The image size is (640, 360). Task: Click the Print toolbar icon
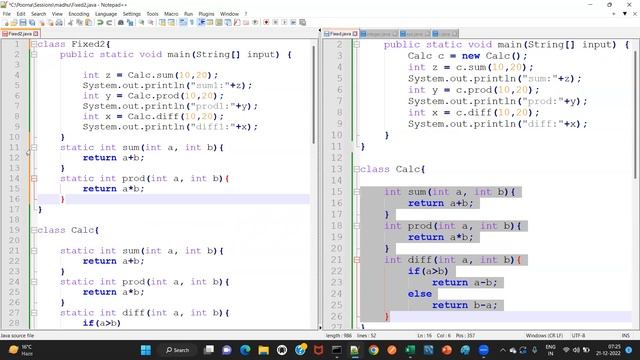pyautogui.click(x=59, y=22)
